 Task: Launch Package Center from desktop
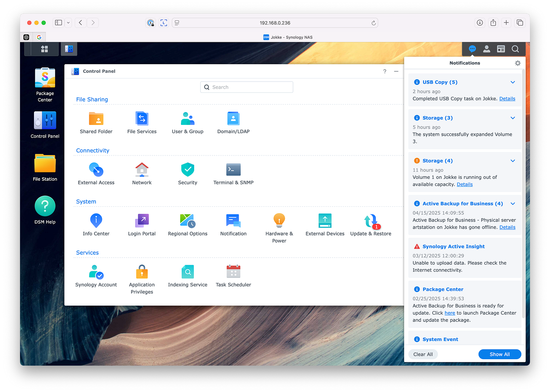click(45, 85)
